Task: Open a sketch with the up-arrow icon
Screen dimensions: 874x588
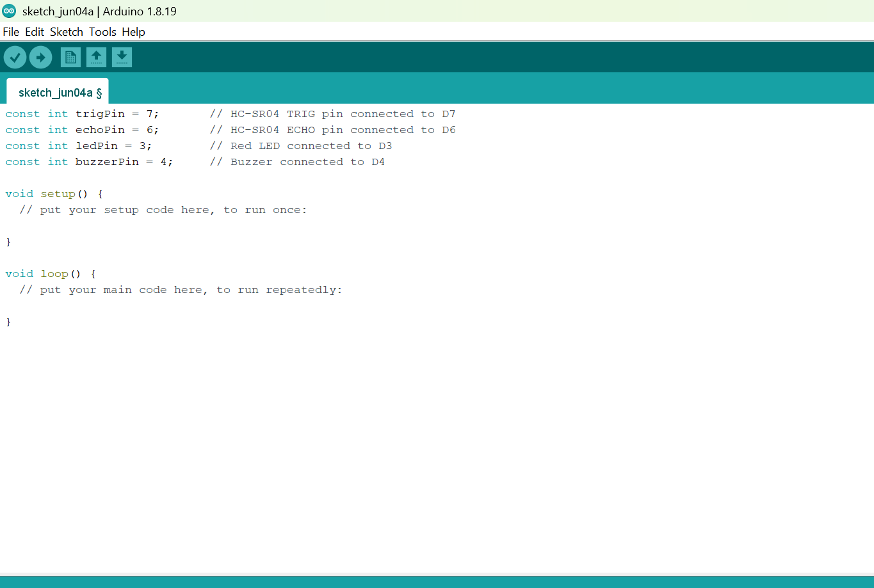Action: click(97, 58)
